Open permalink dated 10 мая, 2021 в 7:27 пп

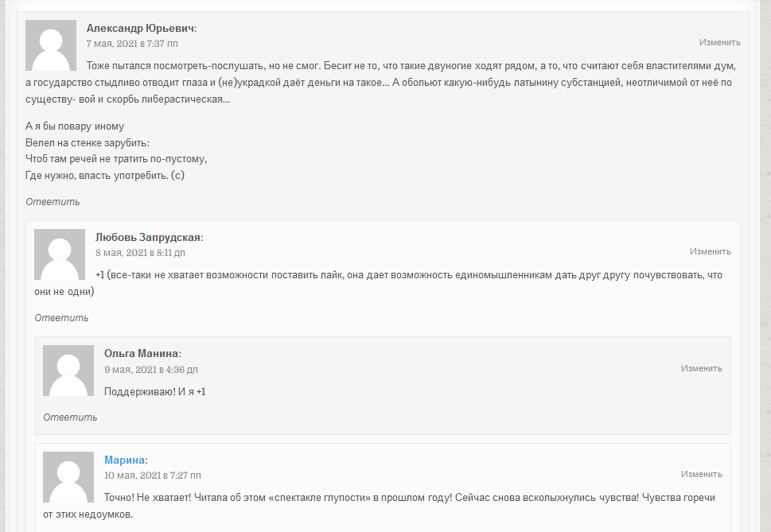tap(153, 475)
